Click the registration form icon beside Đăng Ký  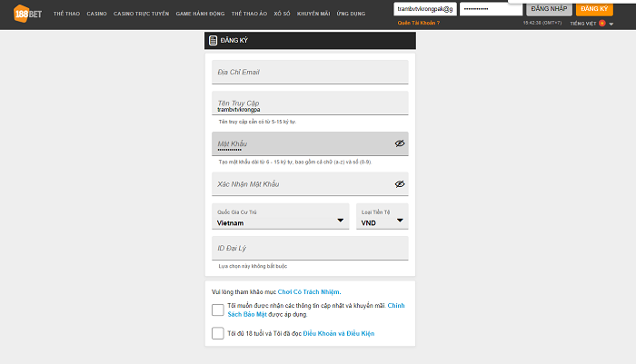coord(213,41)
